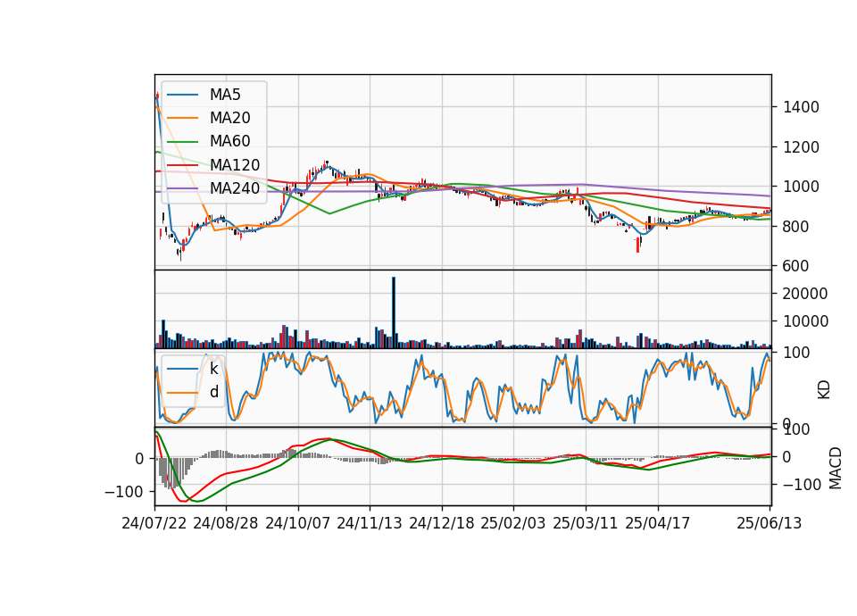Click the 24/11/13 date axis label
Screen dimensions: 857x616
(x=370, y=523)
